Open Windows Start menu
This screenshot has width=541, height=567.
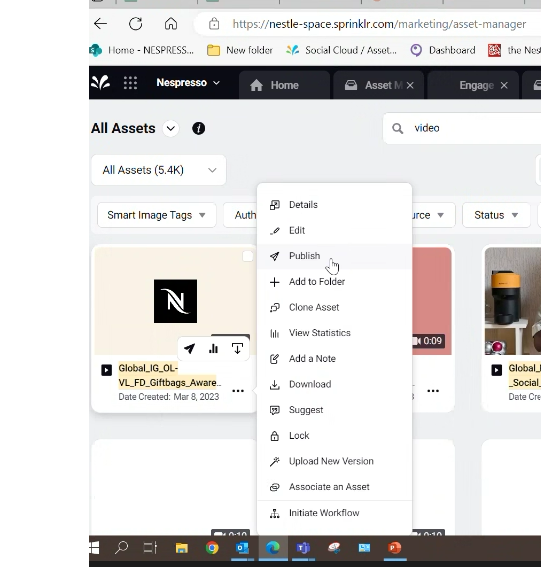click(94, 548)
